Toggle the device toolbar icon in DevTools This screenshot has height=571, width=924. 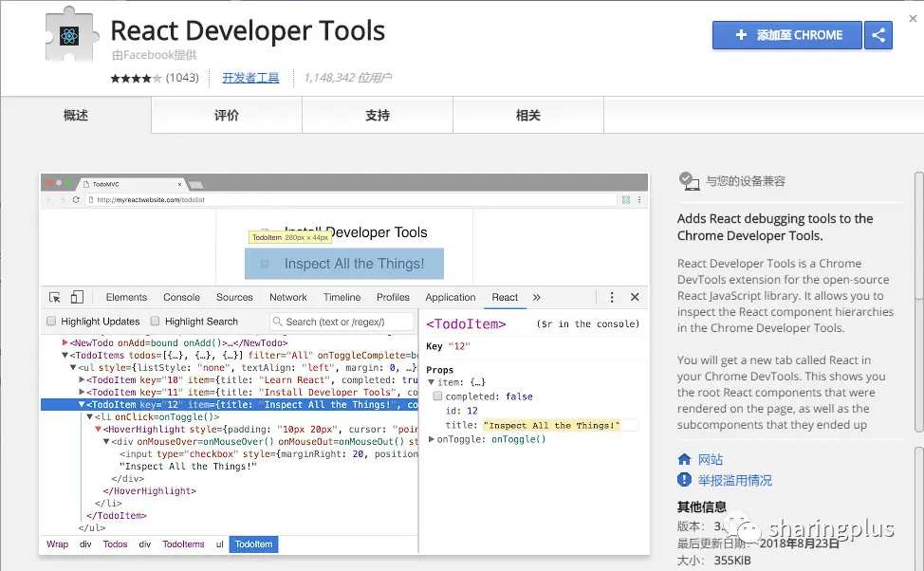[77, 297]
